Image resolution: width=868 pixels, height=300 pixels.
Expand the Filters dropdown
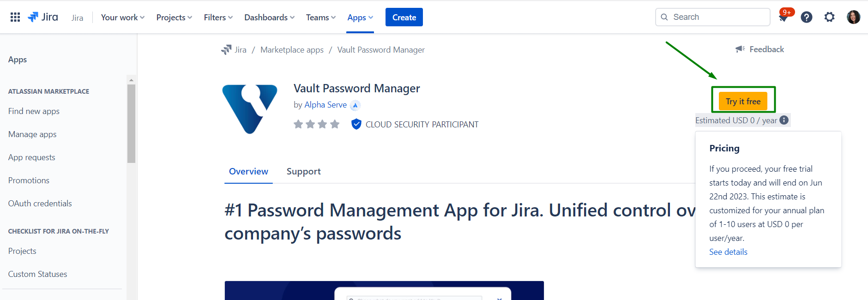coord(218,17)
